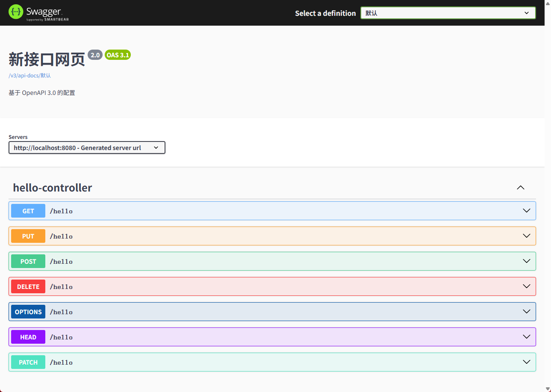The width and height of the screenshot is (551, 392).
Task: Click /hello path in the PUT row
Action: [x=61, y=236]
